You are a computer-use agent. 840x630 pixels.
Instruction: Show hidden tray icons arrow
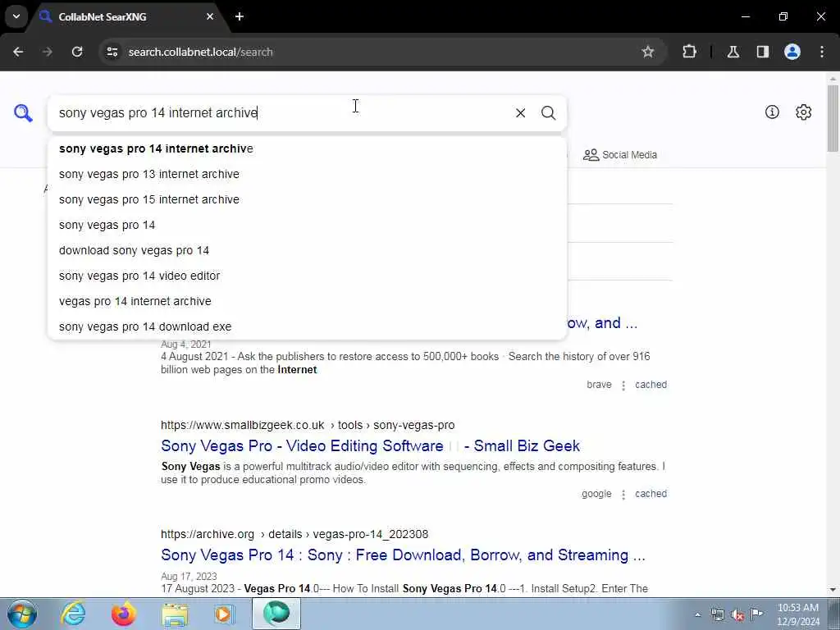(697, 615)
